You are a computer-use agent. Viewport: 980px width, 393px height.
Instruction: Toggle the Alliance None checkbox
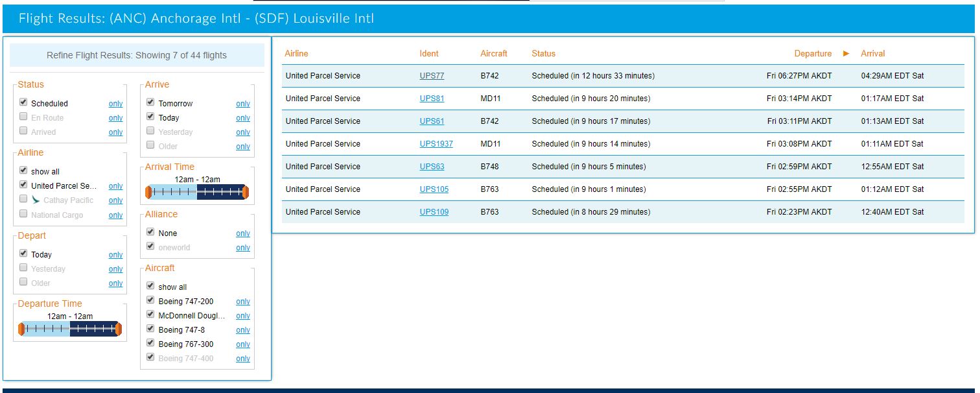point(150,232)
